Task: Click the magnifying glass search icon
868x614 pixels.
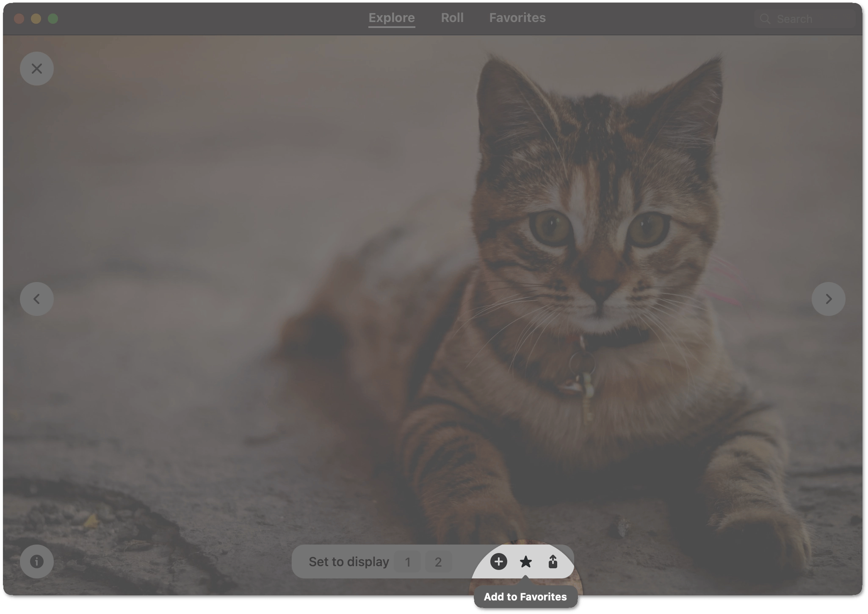Action: coord(765,19)
